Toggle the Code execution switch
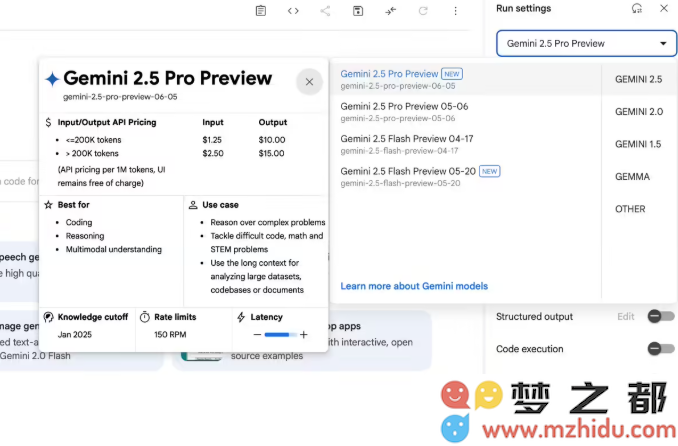Viewport: 678px width, 446px height. coord(661,348)
